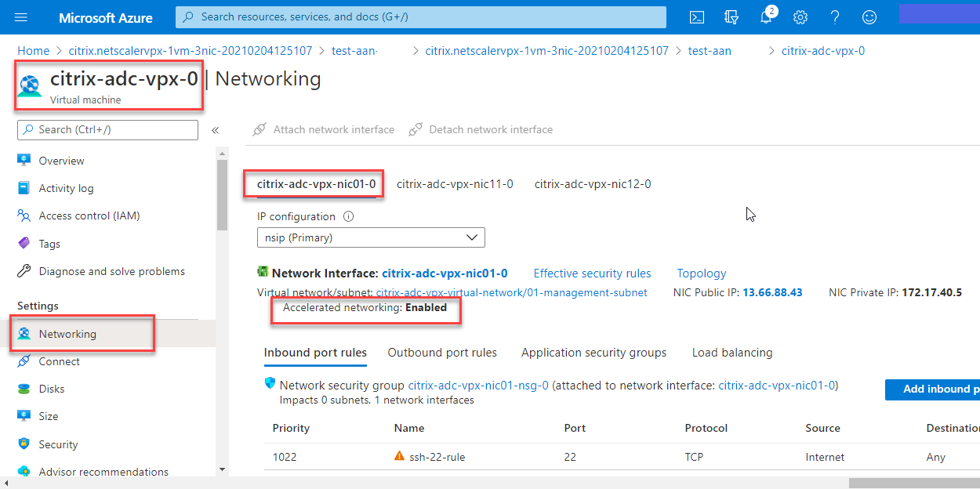980x489 pixels.
Task: View notifications bell icon
Action: (x=767, y=17)
